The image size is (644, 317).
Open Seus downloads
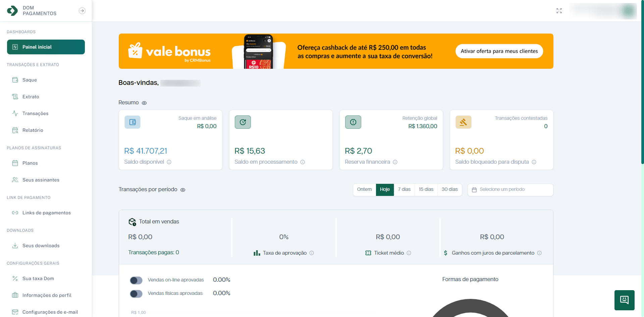[x=41, y=246]
